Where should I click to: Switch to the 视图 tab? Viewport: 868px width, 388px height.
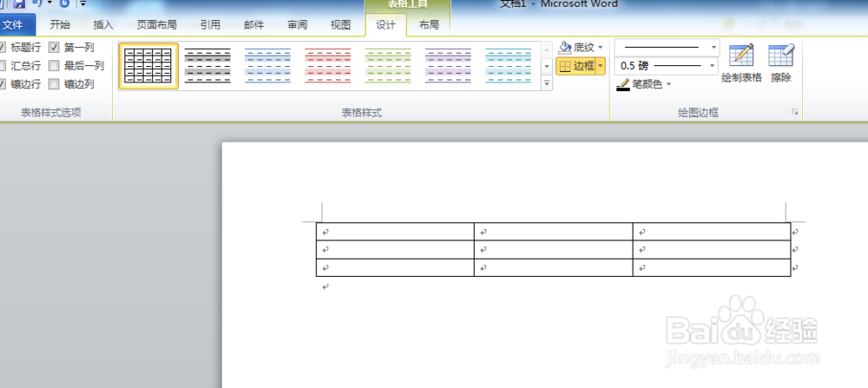tap(340, 25)
